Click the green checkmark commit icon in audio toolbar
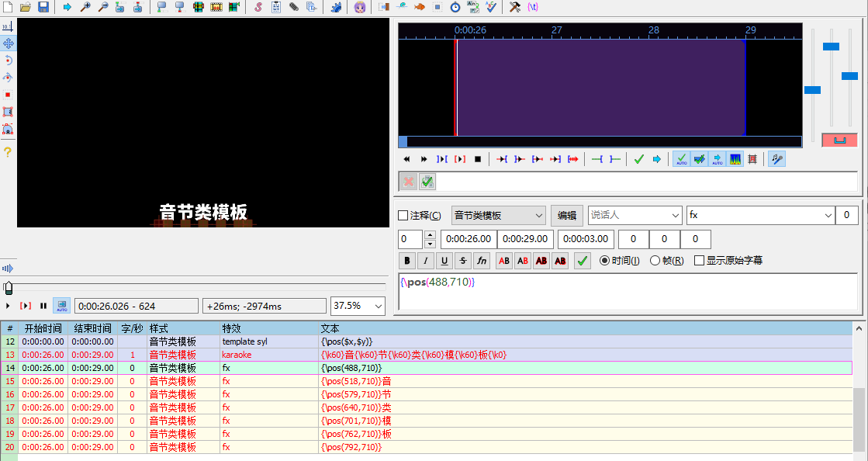Viewport: 868px width, 461px height. pos(638,159)
